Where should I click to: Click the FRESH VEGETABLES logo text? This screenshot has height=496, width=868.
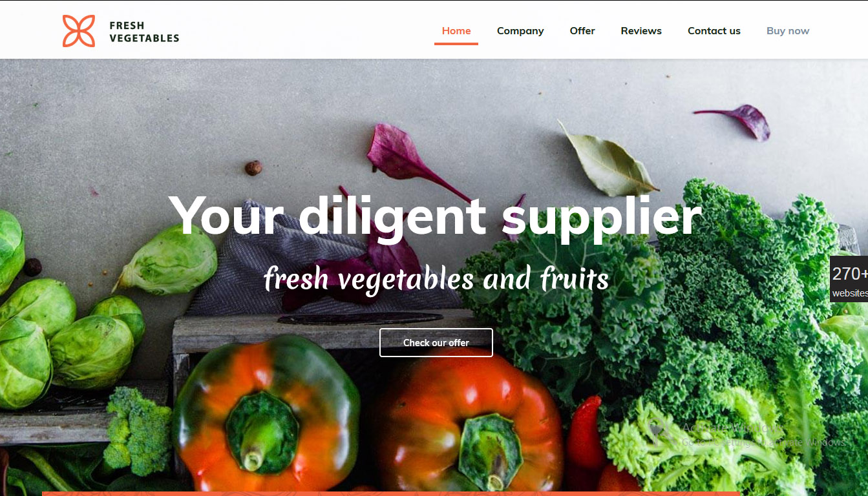pyautogui.click(x=144, y=32)
